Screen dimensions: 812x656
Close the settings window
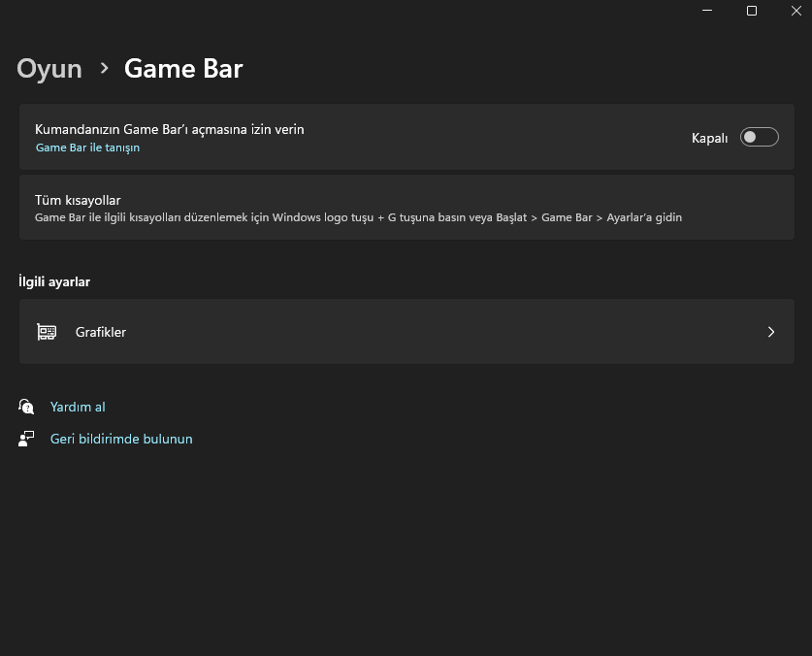(796, 11)
